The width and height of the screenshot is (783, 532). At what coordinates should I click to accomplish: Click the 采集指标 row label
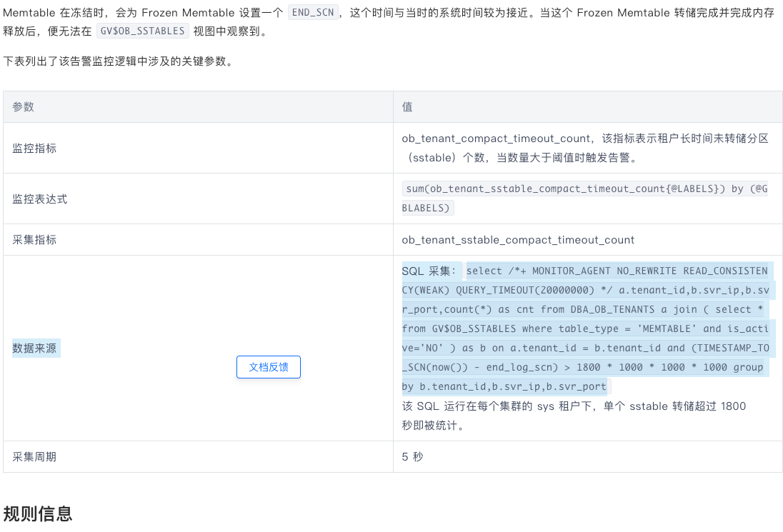pyautogui.click(x=34, y=239)
